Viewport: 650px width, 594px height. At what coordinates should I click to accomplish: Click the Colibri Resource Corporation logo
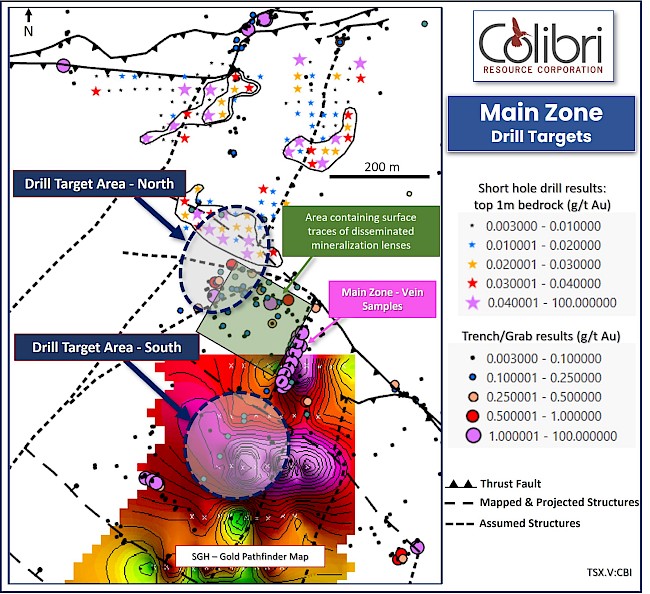[543, 46]
